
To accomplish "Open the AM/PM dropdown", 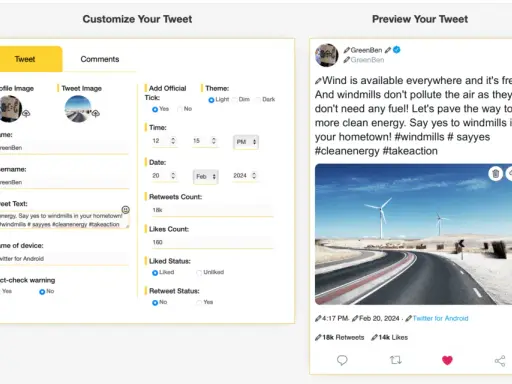I will click(246, 142).
